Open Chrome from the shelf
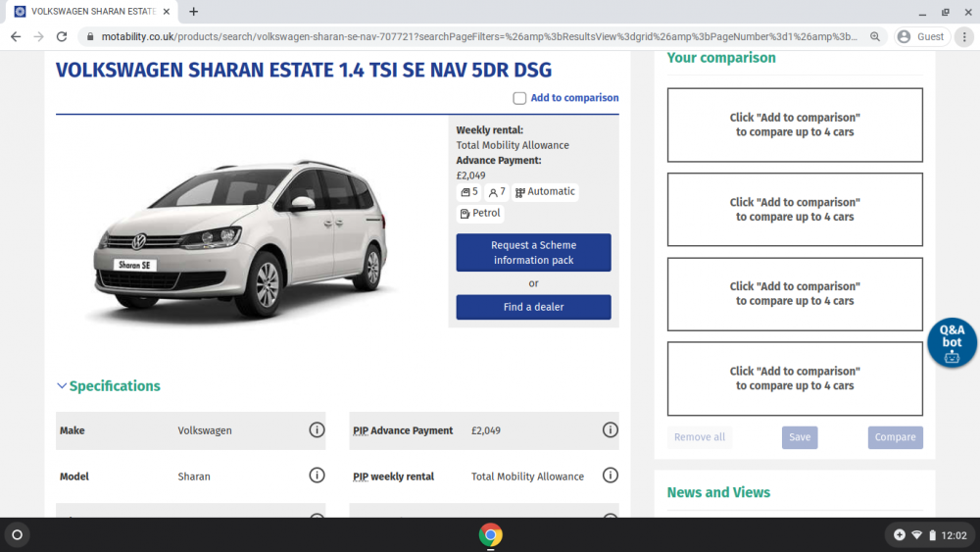This screenshot has height=552, width=980. point(491,535)
